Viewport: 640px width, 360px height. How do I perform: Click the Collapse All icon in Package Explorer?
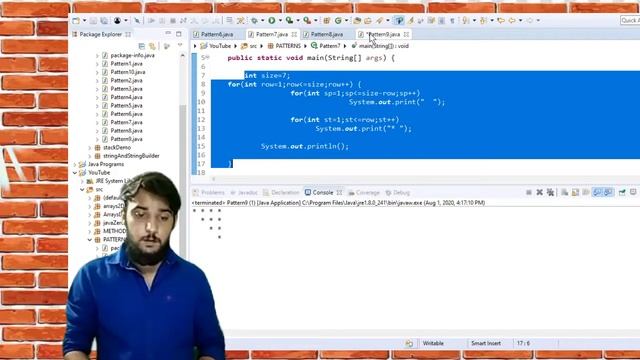coord(142,46)
